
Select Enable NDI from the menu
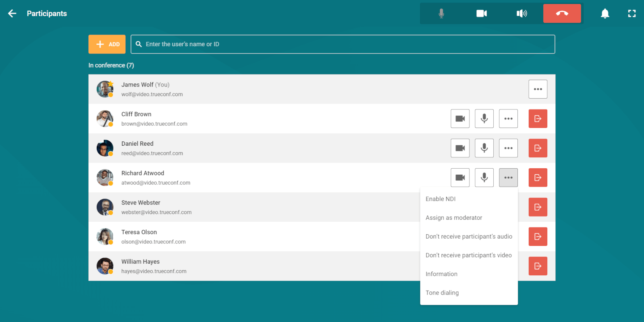[469, 199]
